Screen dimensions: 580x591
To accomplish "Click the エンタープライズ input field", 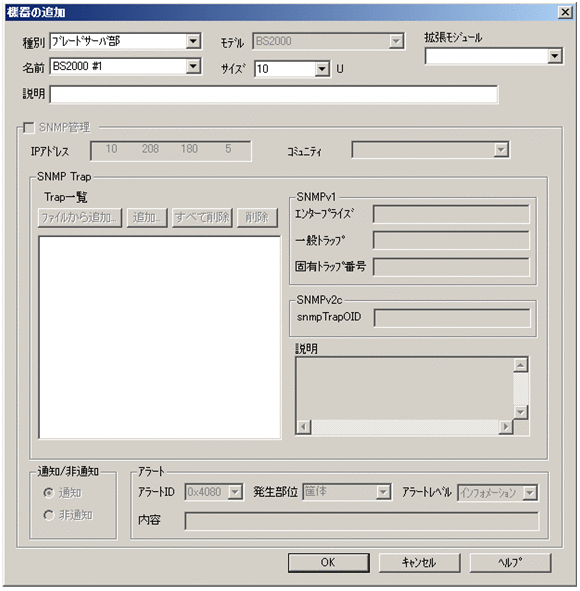I will point(451,214).
